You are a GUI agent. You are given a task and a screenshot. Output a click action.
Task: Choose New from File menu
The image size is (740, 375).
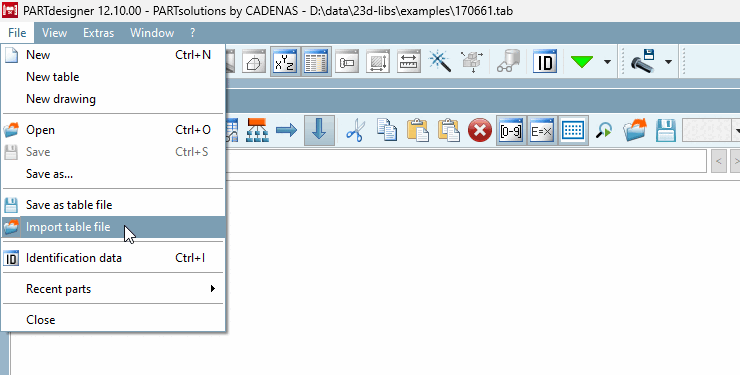[113, 55]
